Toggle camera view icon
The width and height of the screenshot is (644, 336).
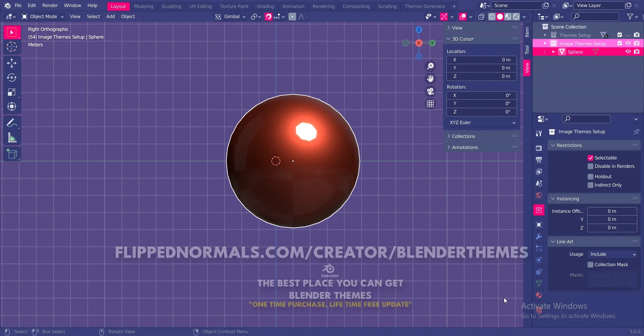point(430,91)
